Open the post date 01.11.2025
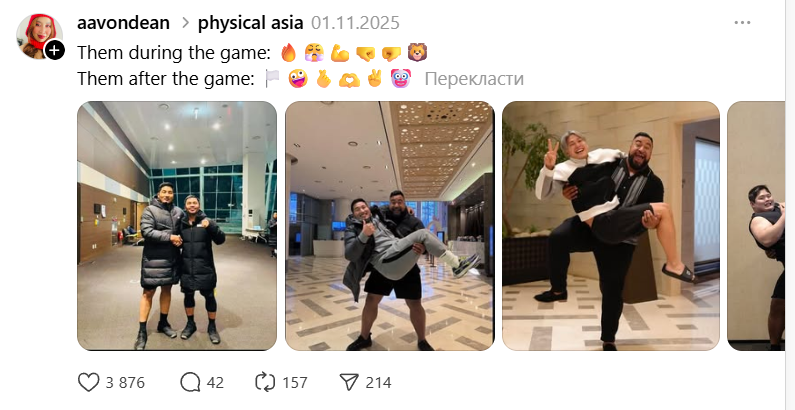Screen dimensions: 795x410 pyautogui.click(x=355, y=23)
